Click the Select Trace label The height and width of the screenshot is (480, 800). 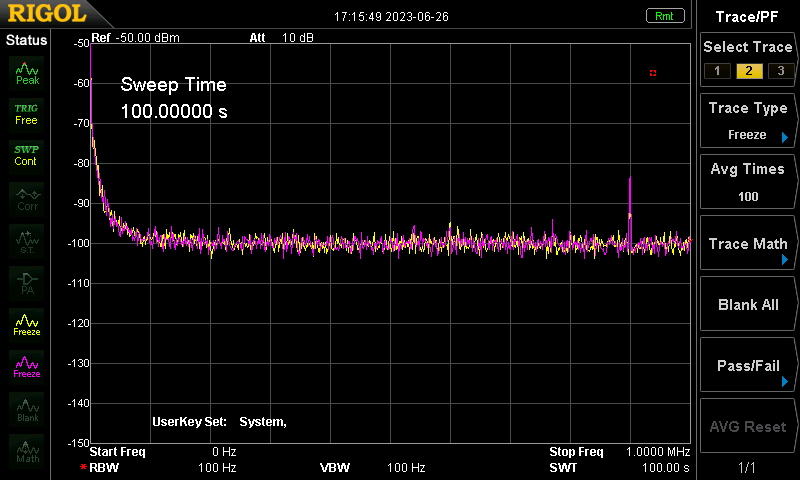tap(747, 47)
